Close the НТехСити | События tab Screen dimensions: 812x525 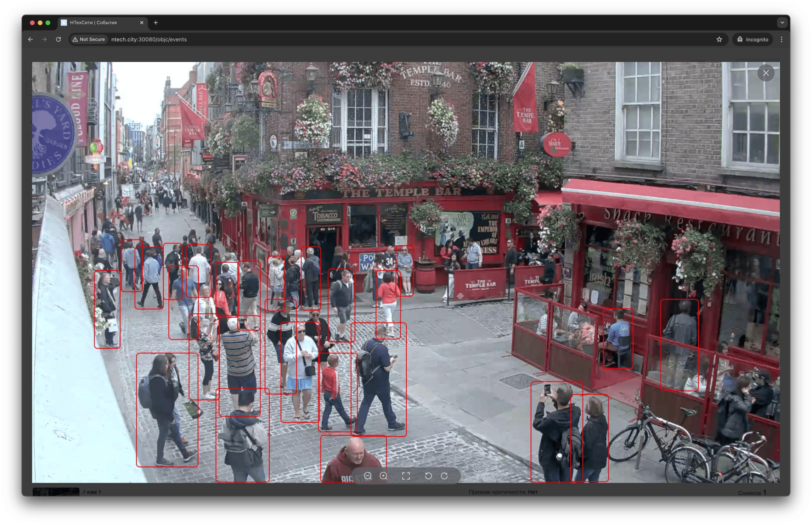[x=142, y=23]
